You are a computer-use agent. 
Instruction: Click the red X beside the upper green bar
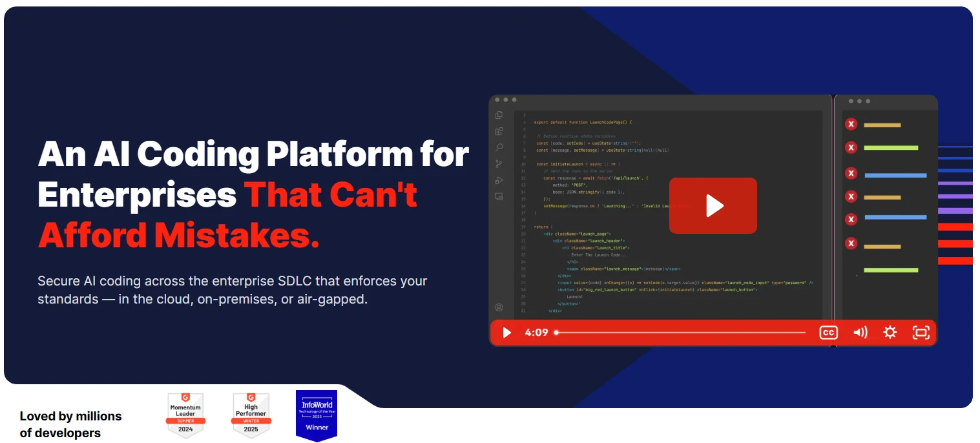pyautogui.click(x=851, y=148)
